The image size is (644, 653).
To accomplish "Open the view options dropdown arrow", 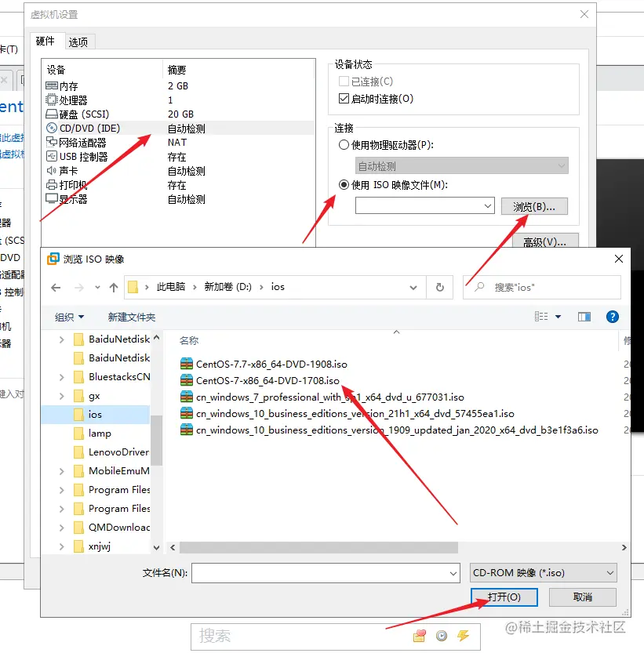I will pyautogui.click(x=558, y=317).
